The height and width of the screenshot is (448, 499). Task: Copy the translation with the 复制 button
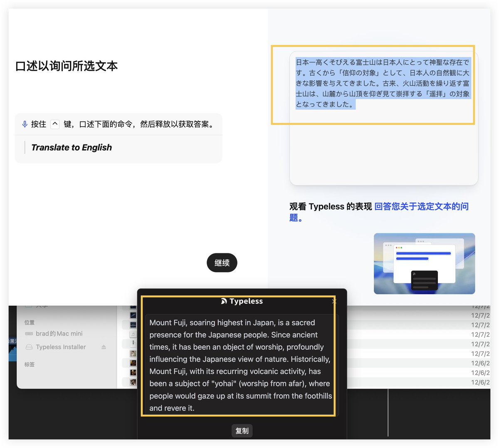click(x=242, y=431)
